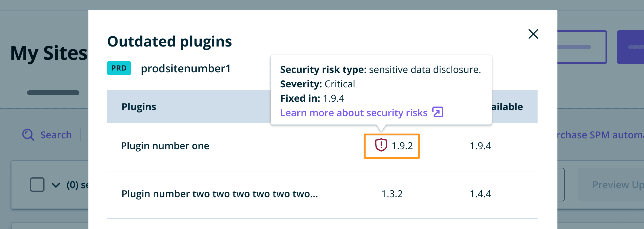Screen dimensions: 644x229
Task: Click the outlined button in header
Action: point(582,47)
